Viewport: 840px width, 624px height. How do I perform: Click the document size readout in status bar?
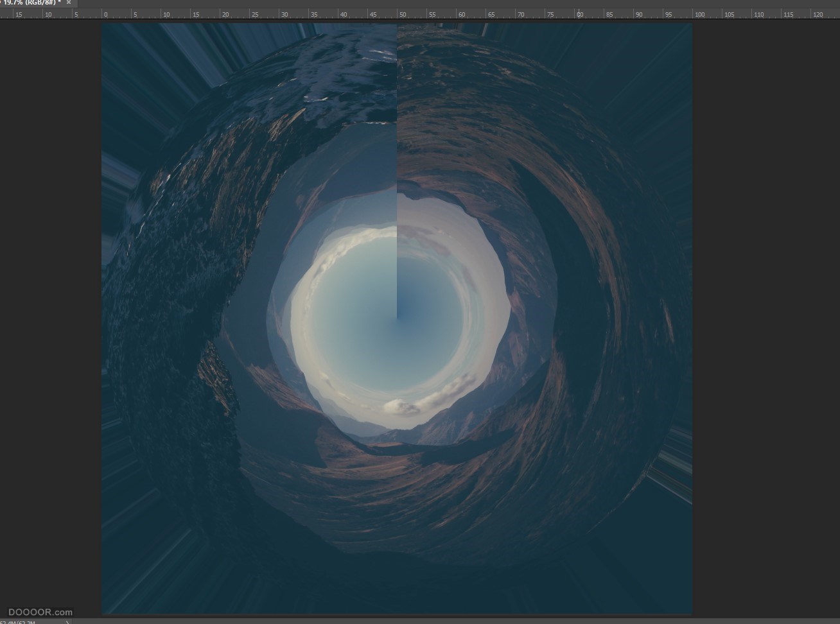[18, 621]
